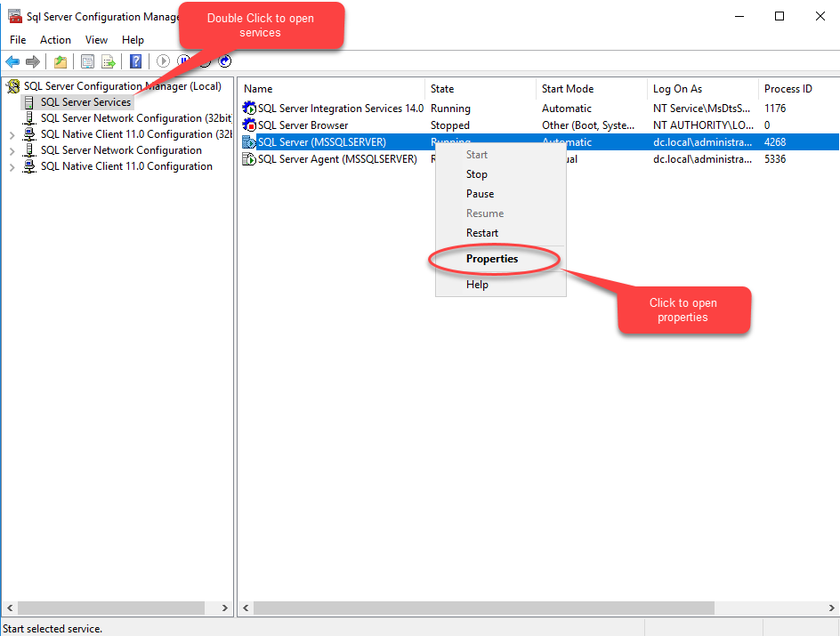This screenshot has height=636, width=840.
Task: Click the gray Forward arrow toolbar icon
Action: (33, 61)
